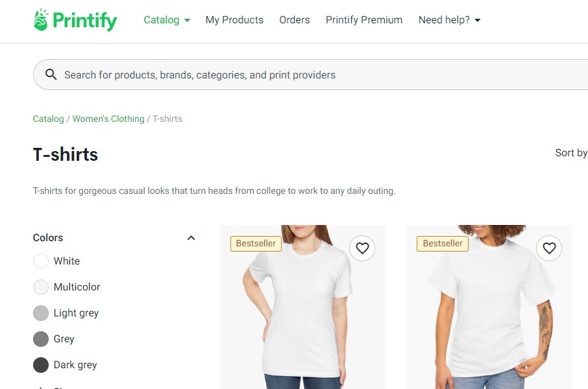The width and height of the screenshot is (588, 389).
Task: Expand the Need help? dropdown
Action: pyautogui.click(x=449, y=20)
